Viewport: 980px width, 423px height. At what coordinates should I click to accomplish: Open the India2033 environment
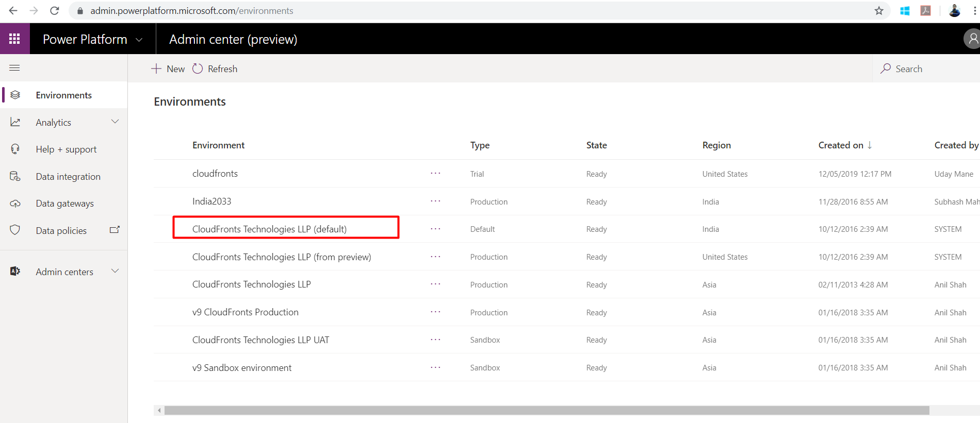tap(212, 201)
